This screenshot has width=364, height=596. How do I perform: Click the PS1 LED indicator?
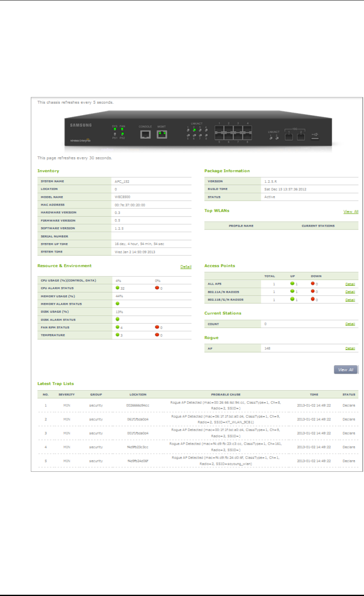coord(114,134)
